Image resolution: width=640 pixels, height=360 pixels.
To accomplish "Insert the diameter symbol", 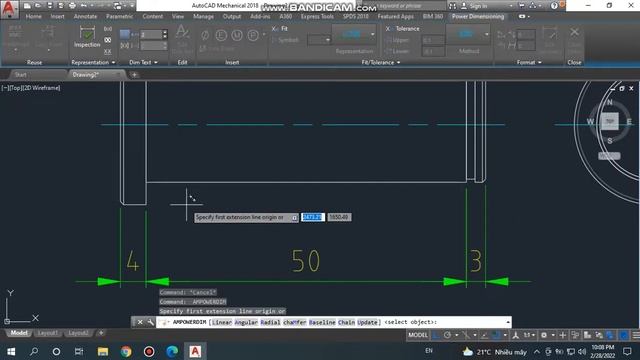I will [x=205, y=36].
